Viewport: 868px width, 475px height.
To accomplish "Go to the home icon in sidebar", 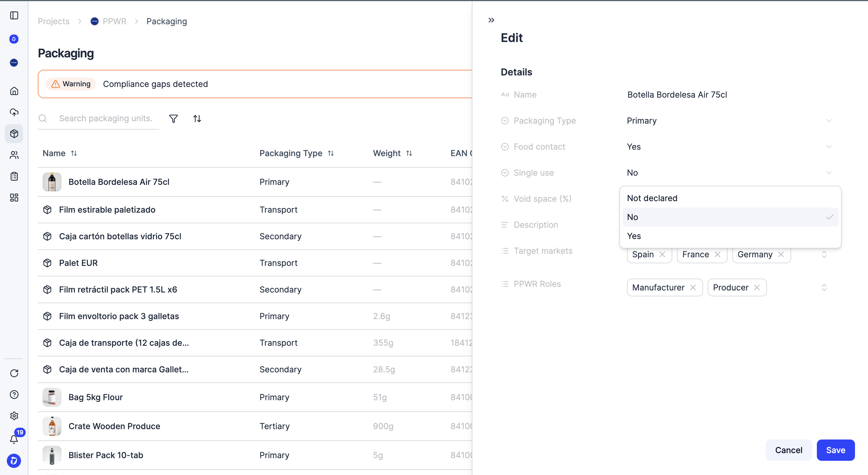I will tap(14, 91).
